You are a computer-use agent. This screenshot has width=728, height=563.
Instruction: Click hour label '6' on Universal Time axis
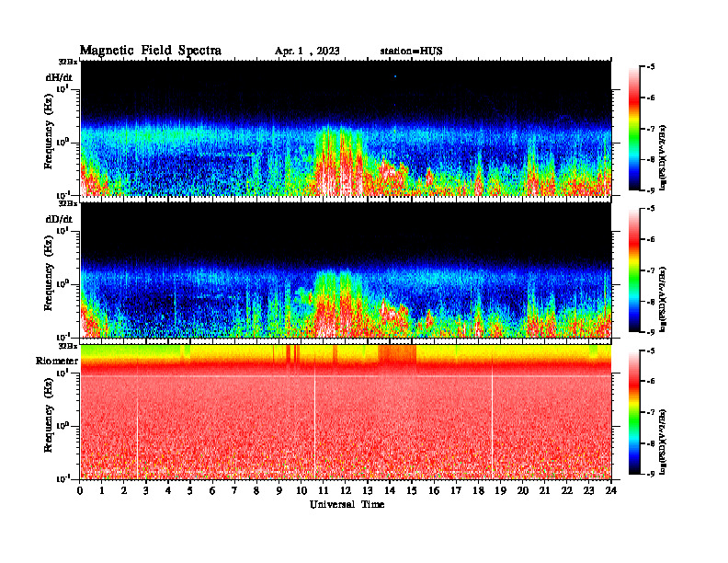click(212, 491)
